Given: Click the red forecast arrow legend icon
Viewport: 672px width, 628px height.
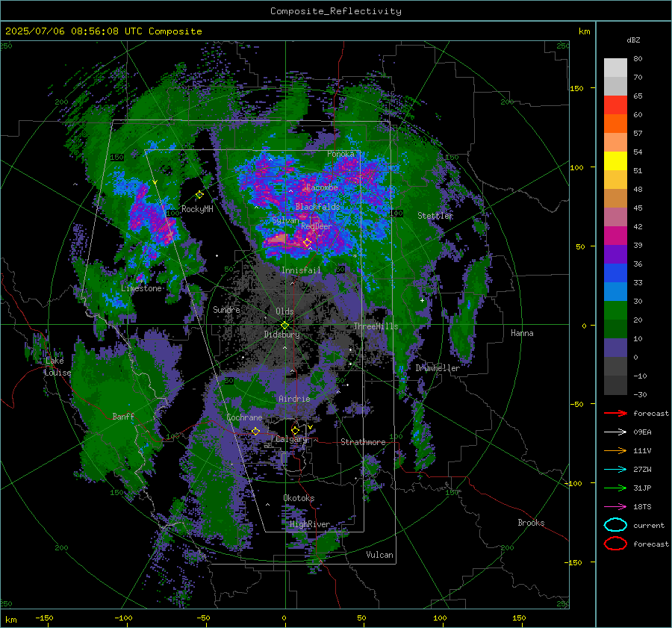Looking at the screenshot, I should [x=615, y=413].
